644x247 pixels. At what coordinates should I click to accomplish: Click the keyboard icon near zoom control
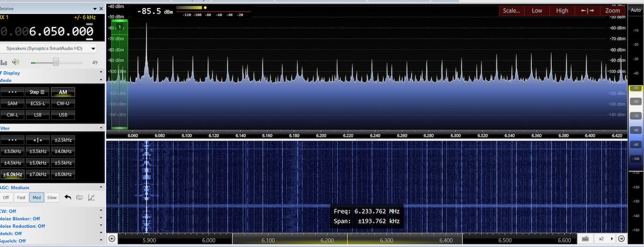coord(585,238)
